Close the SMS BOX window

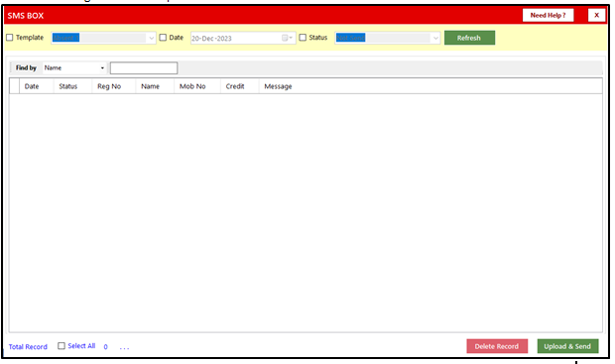[x=596, y=15]
